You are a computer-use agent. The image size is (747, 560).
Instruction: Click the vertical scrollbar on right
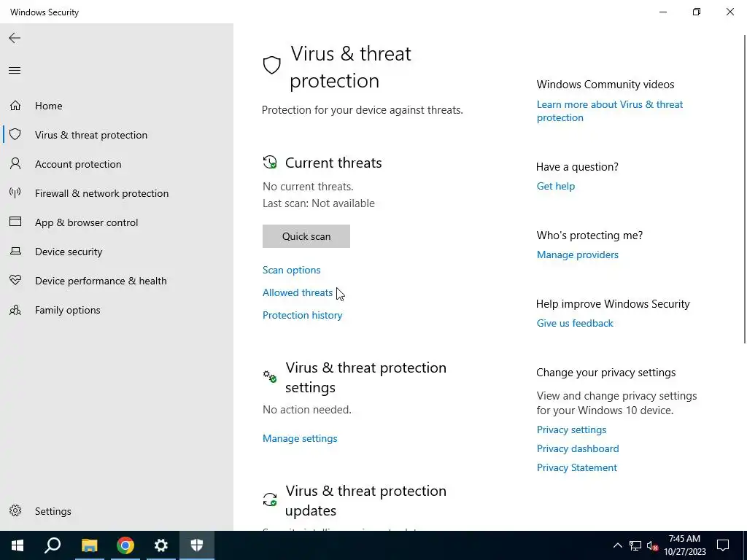click(x=745, y=188)
